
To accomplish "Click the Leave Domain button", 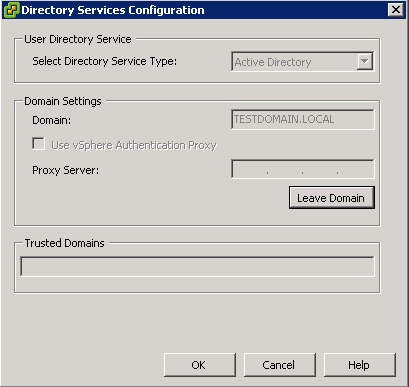I will (332, 198).
